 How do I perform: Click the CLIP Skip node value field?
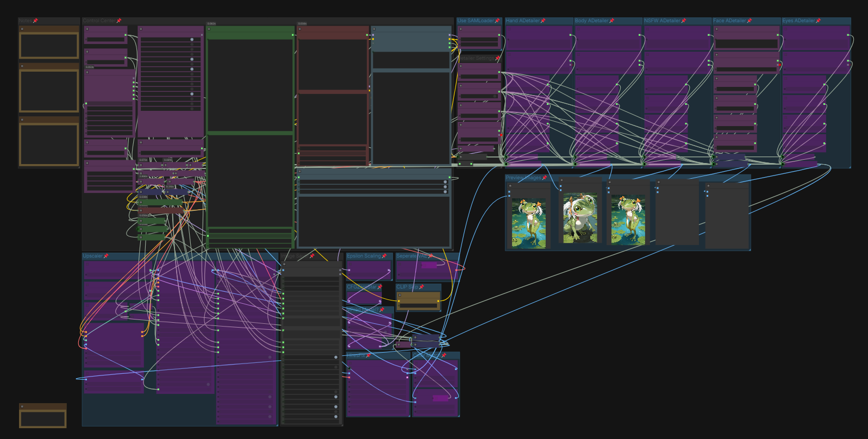[419, 305]
